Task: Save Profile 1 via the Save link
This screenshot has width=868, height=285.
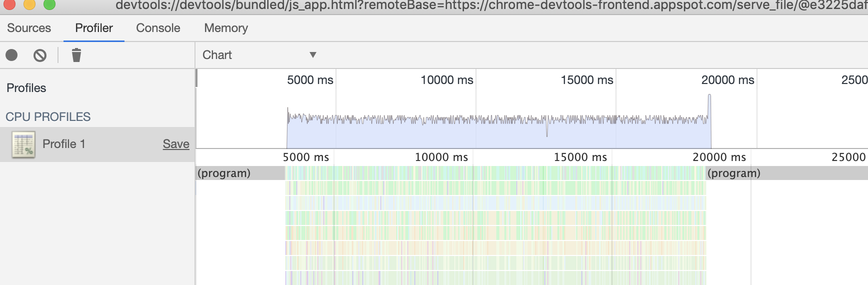Action: 176,144
